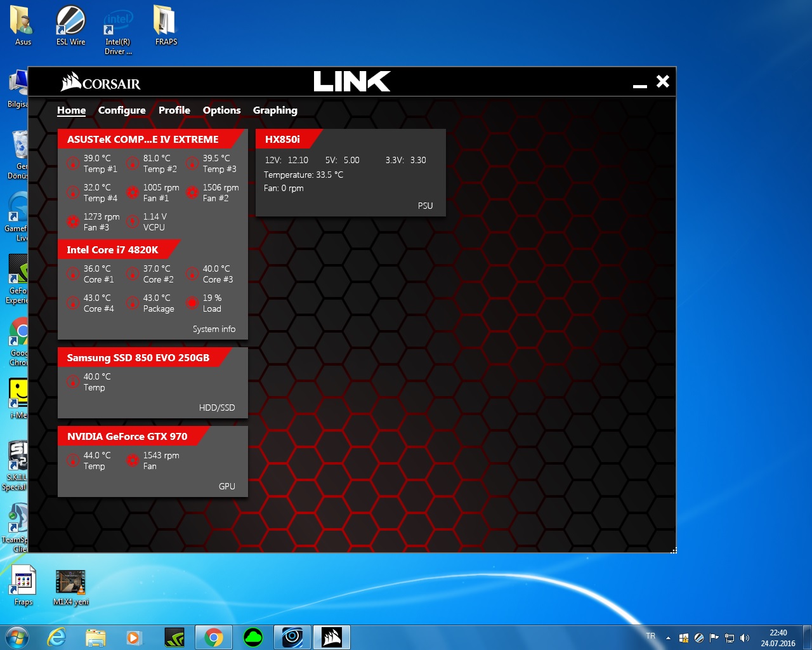
Task: Open Google Chrome from the taskbar
Action: [x=214, y=637]
